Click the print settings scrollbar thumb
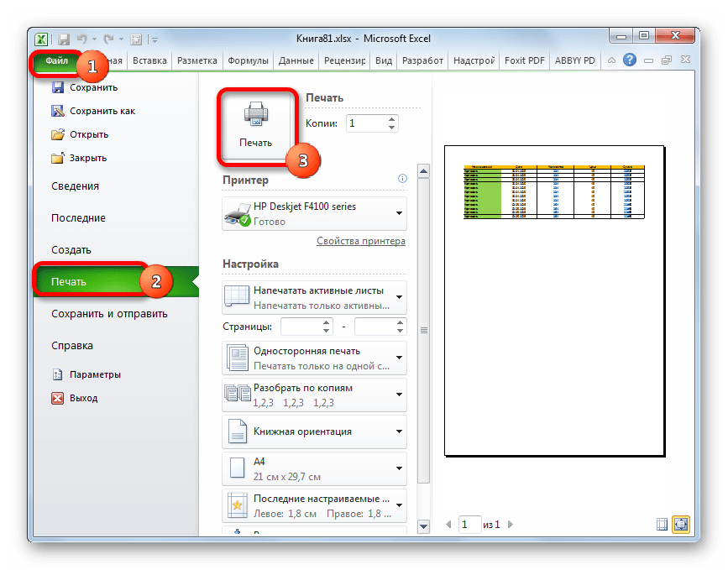 (x=423, y=331)
